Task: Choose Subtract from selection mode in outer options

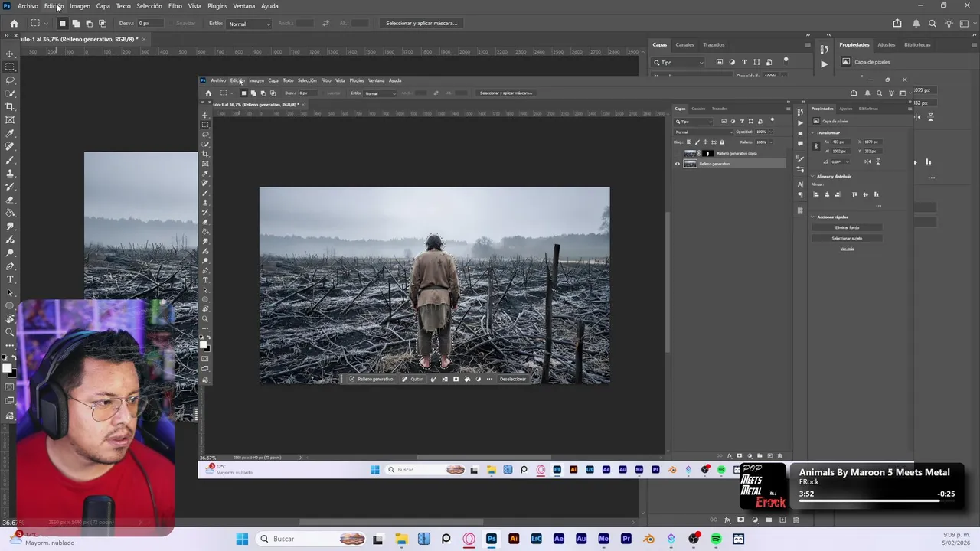Action: coord(89,24)
